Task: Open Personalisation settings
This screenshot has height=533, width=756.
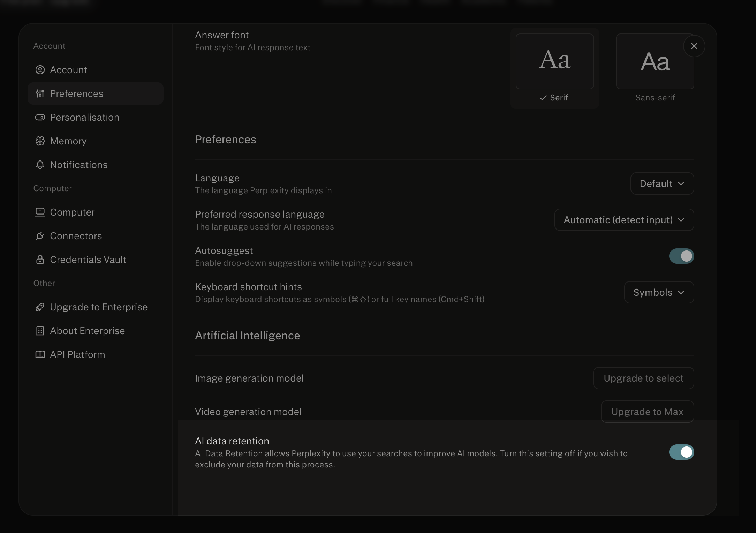Action: click(x=96, y=117)
